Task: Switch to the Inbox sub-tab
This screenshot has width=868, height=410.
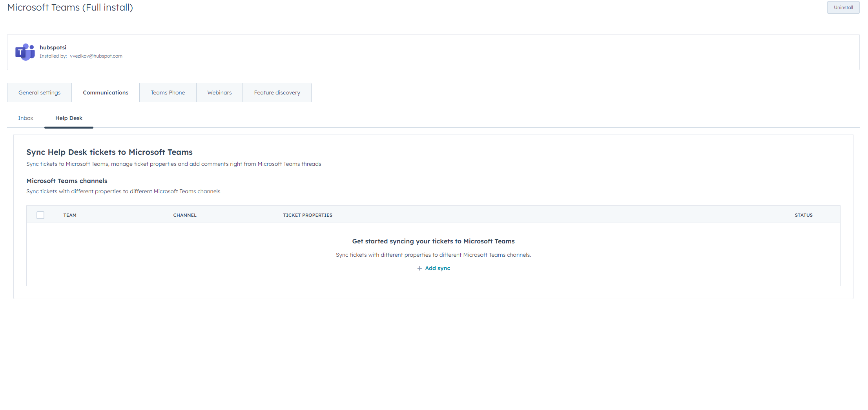Action: click(26, 118)
